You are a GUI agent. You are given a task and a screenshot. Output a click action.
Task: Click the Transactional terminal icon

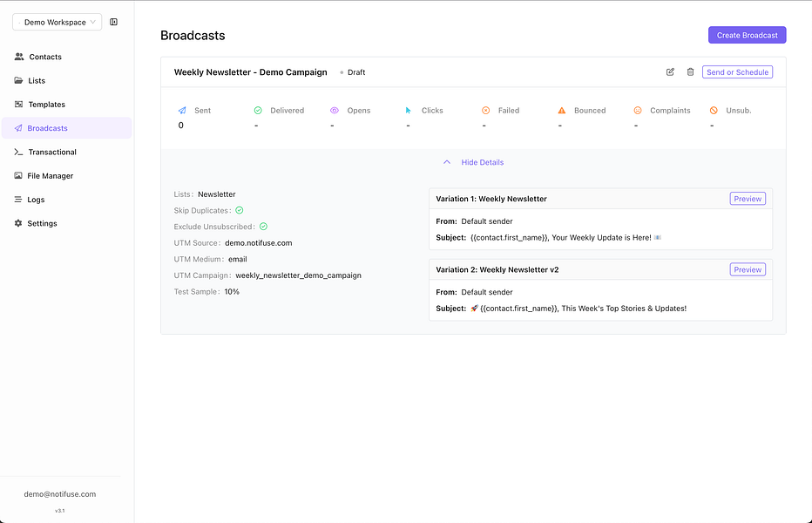[x=19, y=152]
